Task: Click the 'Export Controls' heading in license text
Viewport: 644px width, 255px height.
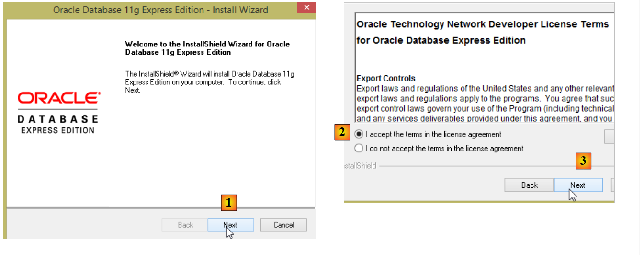Action: 386,78
